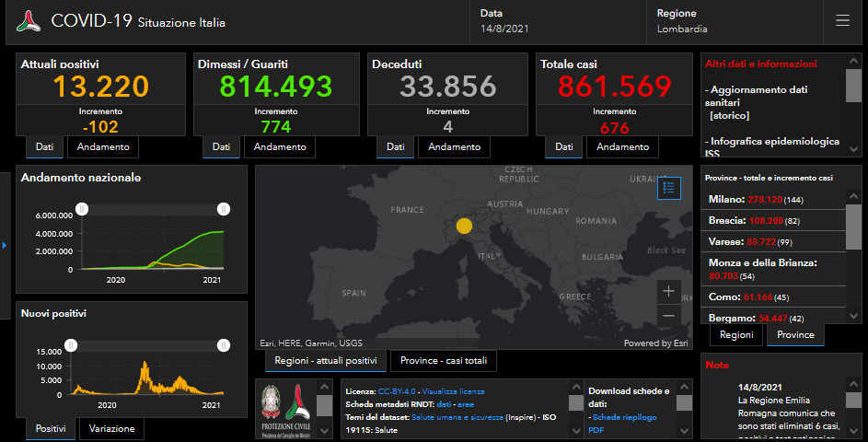This screenshot has width=868, height=442.
Task: Open the CC-BY-4.0 license link
Action: click(x=397, y=391)
